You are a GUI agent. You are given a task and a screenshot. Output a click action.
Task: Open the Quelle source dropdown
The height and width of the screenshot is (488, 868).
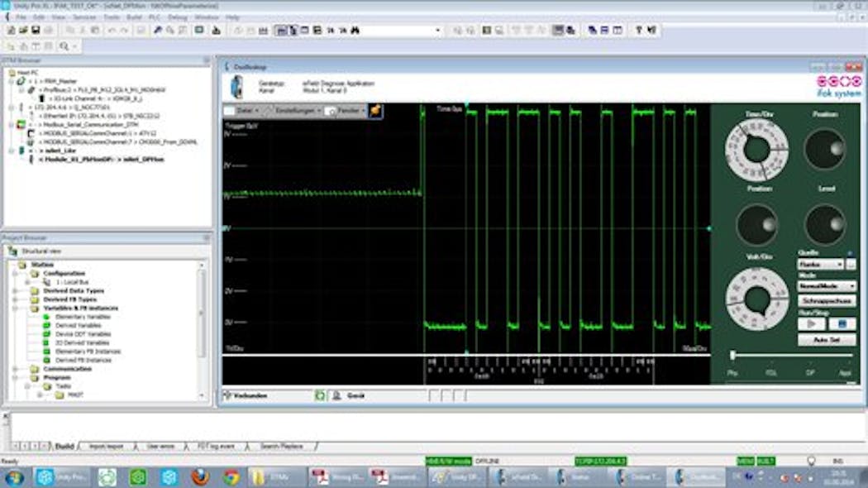(x=840, y=265)
